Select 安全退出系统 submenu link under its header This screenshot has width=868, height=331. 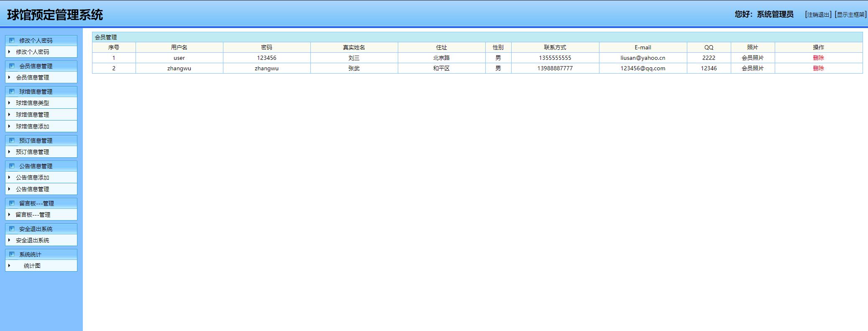click(x=33, y=240)
